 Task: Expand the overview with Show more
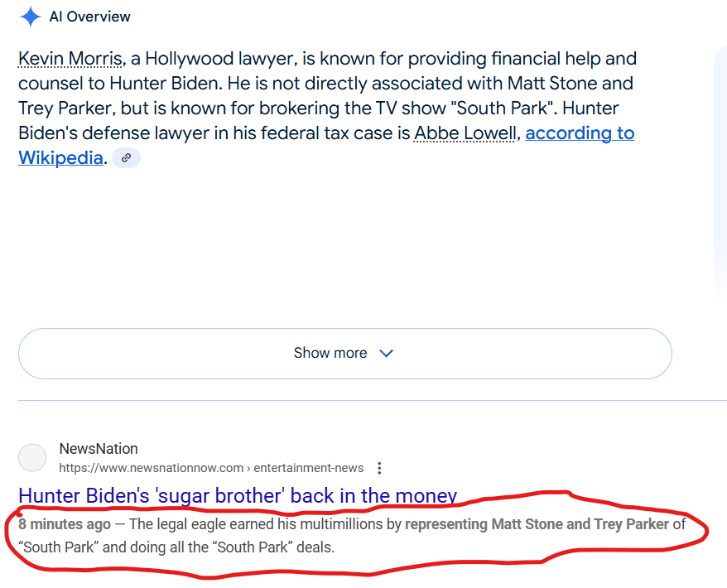pyautogui.click(x=345, y=354)
